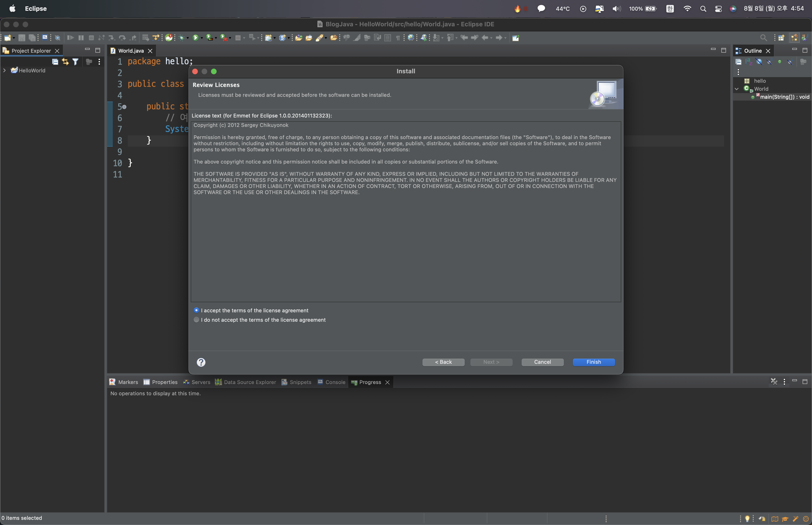
Task: Click Collapse All in Project Explorer toolbar
Action: [x=55, y=62]
